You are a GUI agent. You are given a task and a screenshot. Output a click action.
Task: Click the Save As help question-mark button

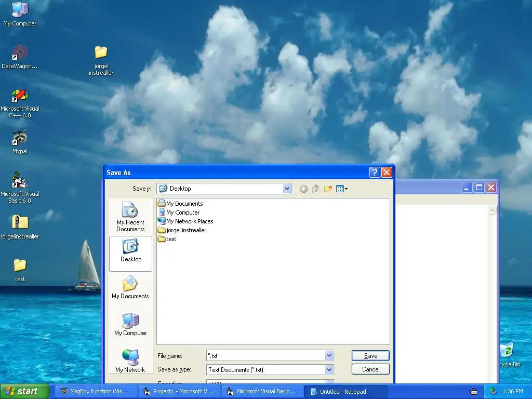[x=374, y=172]
